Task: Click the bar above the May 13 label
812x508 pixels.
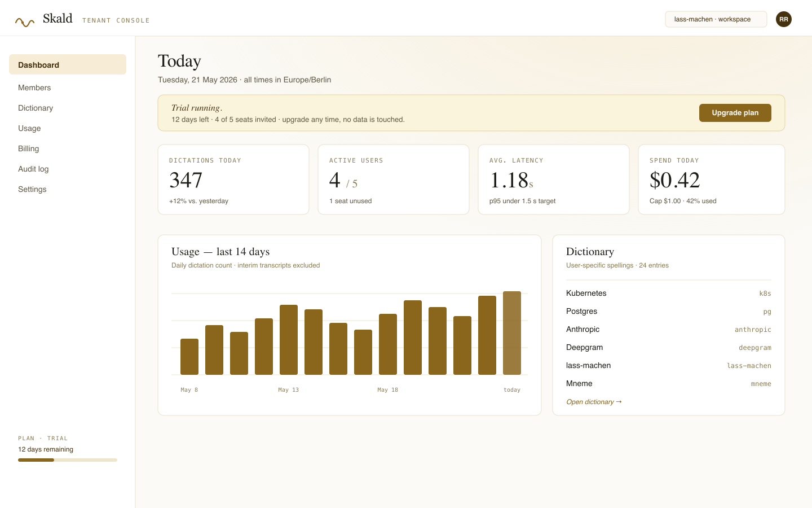Action: tap(289, 340)
